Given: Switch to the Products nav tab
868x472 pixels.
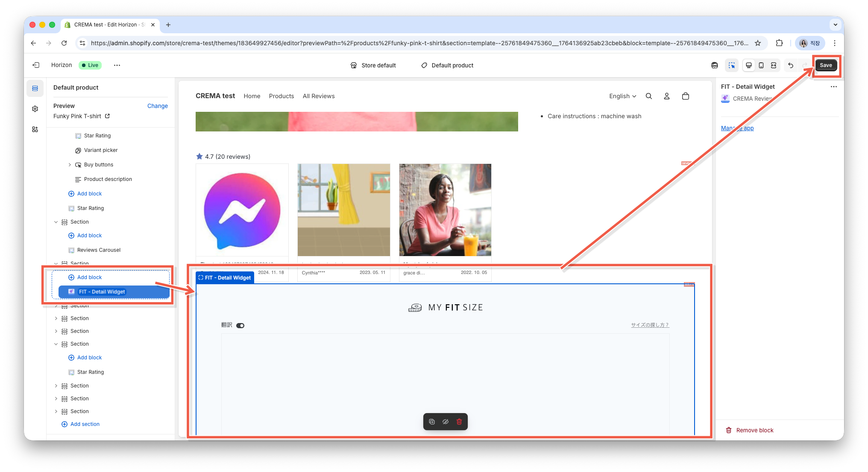Looking at the screenshot, I should [x=281, y=96].
